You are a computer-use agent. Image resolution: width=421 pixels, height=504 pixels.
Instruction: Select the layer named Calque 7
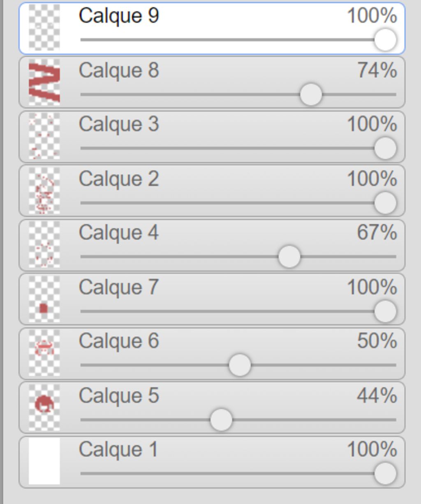118,287
